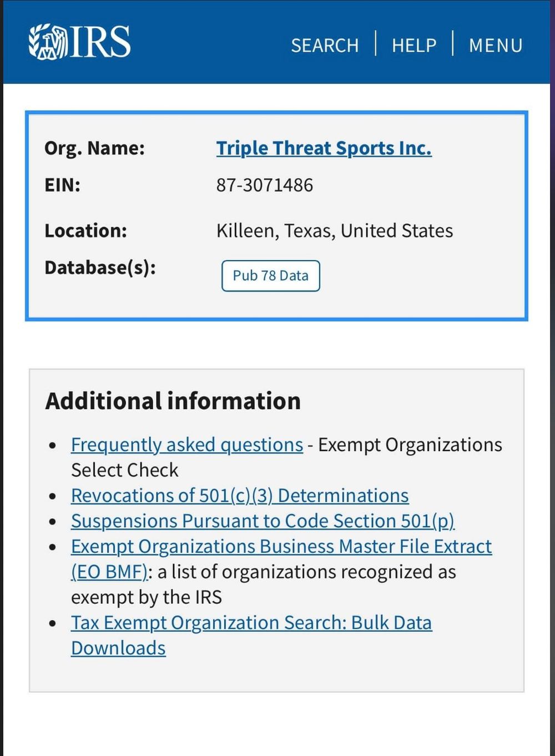555x756 pixels.
Task: Click the Additional information heading
Action: (173, 401)
